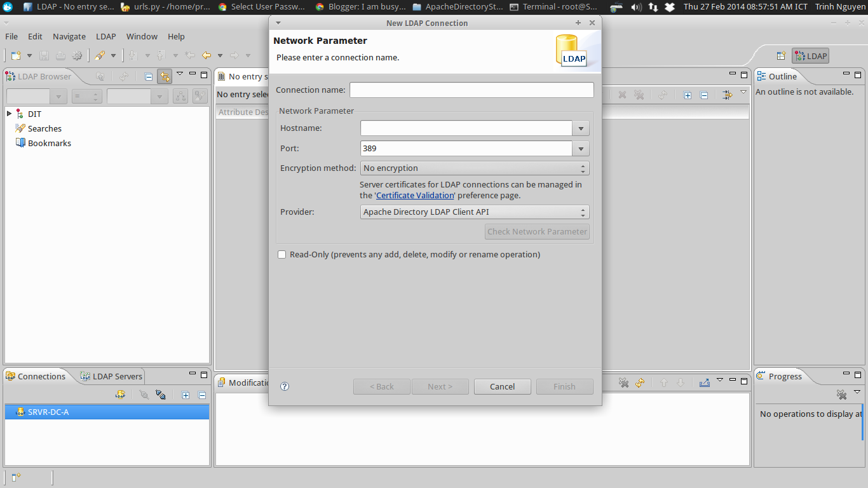
Task: Open the LDAP menu
Action: (x=105, y=36)
